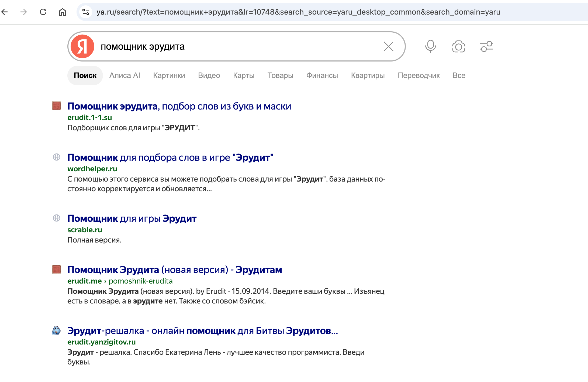Image resolution: width=588 pixels, height=382 pixels.
Task: Open the Товары tab
Action: [281, 76]
